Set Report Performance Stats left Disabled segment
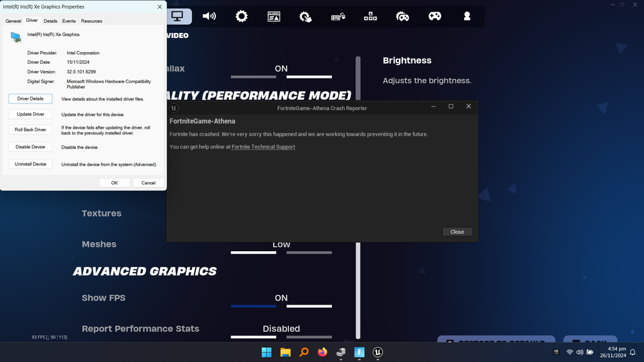This screenshot has width=644, height=362. (x=253, y=337)
